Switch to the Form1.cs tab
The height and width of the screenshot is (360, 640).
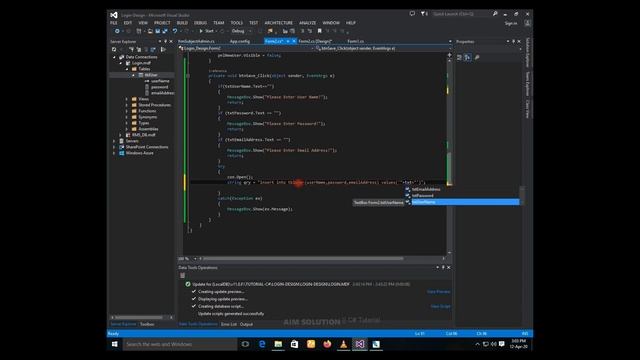356,41
